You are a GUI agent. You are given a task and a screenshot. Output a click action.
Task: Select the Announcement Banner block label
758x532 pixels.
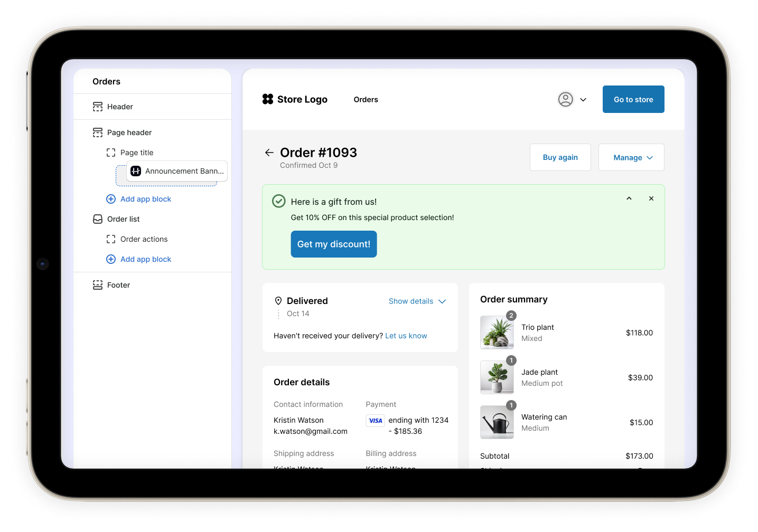[184, 171]
